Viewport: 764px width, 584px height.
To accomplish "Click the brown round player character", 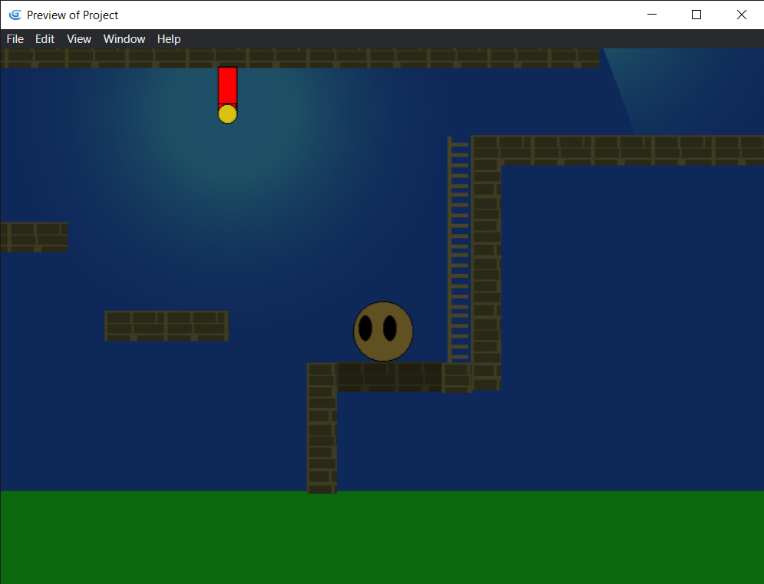I will [x=383, y=332].
